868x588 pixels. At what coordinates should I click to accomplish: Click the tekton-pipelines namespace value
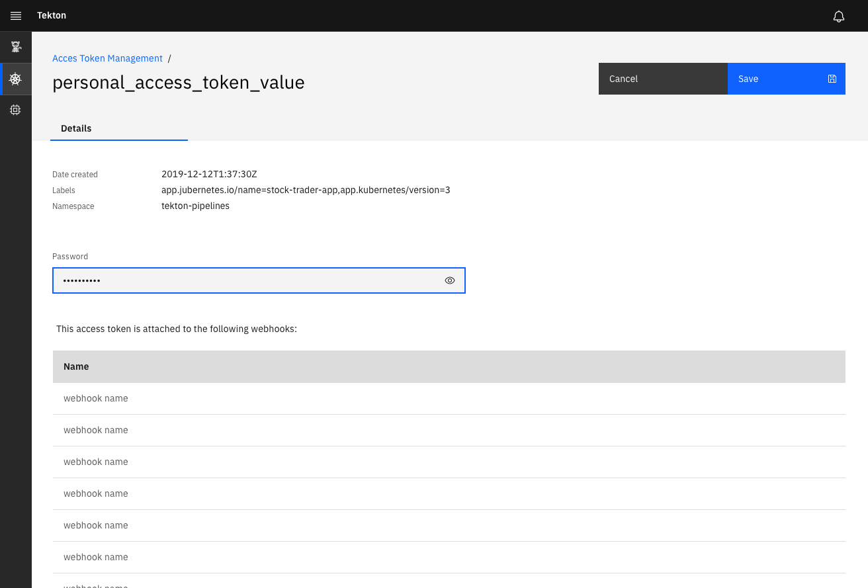(x=195, y=206)
